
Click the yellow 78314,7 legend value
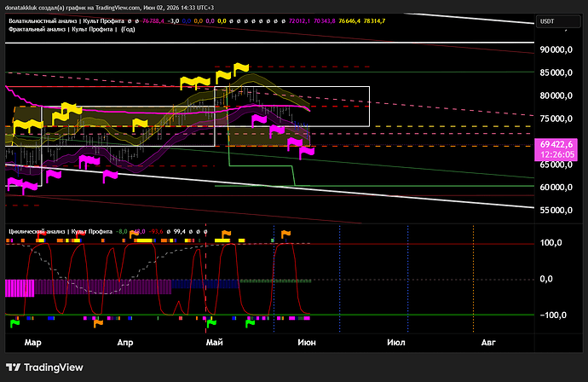point(374,21)
